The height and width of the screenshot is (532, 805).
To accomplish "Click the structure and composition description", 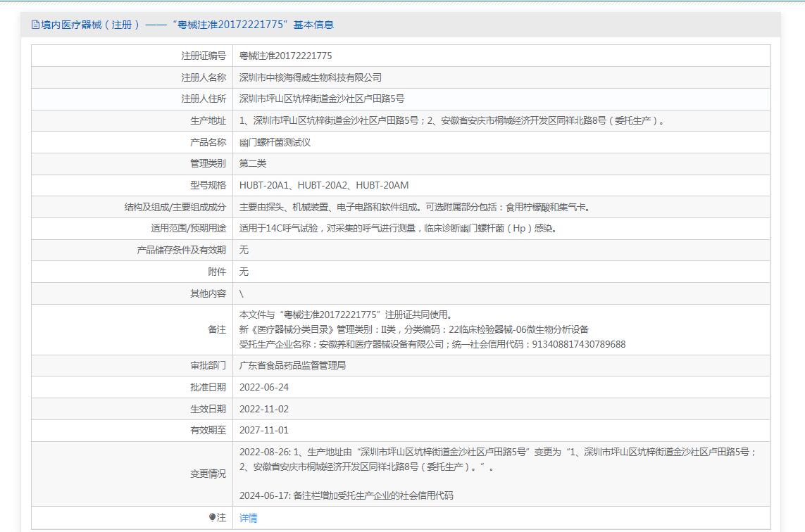I will click(x=414, y=207).
